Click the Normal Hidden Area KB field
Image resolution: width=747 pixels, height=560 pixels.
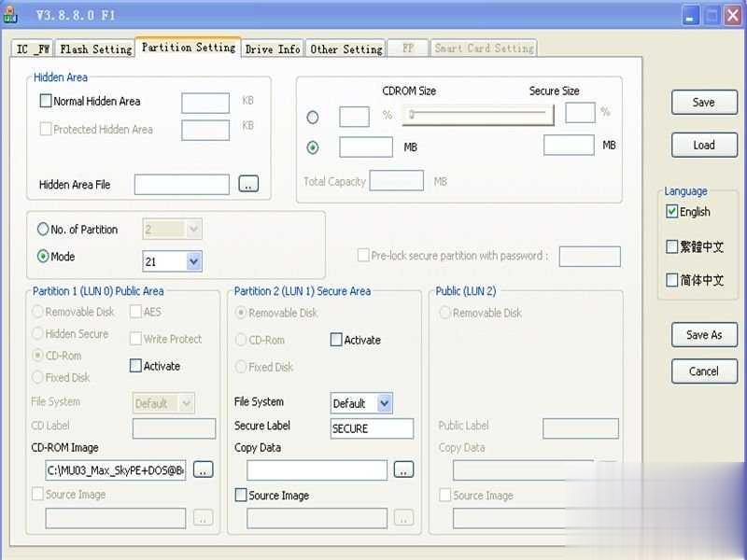pyautogui.click(x=205, y=103)
